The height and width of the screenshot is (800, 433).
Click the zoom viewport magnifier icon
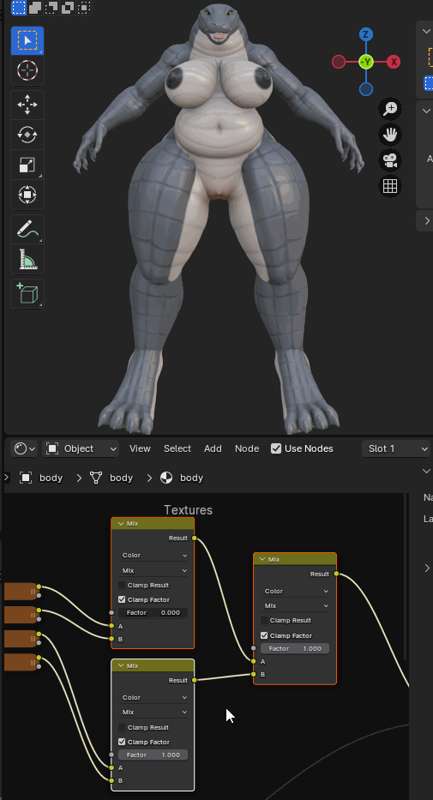[390, 108]
